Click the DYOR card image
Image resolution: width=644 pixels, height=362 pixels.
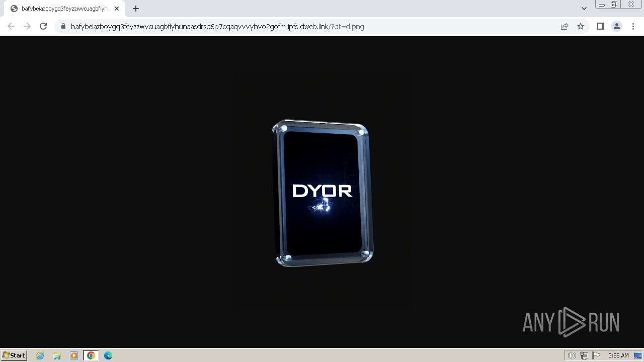[x=323, y=193]
